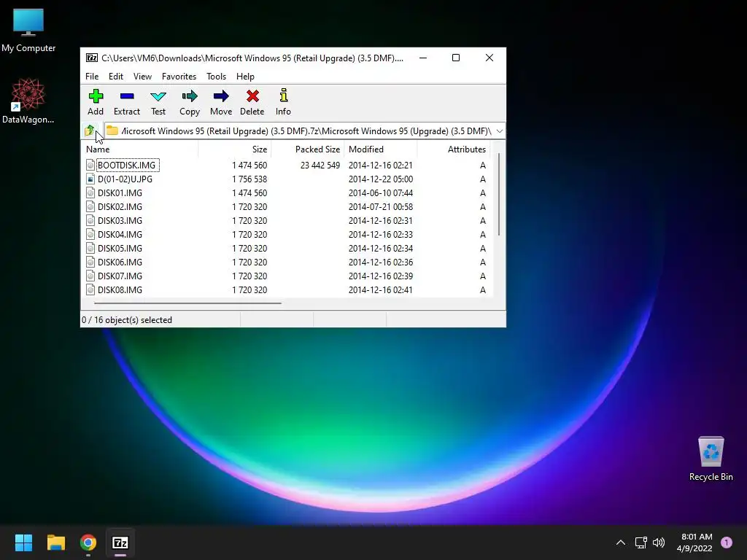
Task: Select the DISK02.IMG file name
Action: (120, 206)
